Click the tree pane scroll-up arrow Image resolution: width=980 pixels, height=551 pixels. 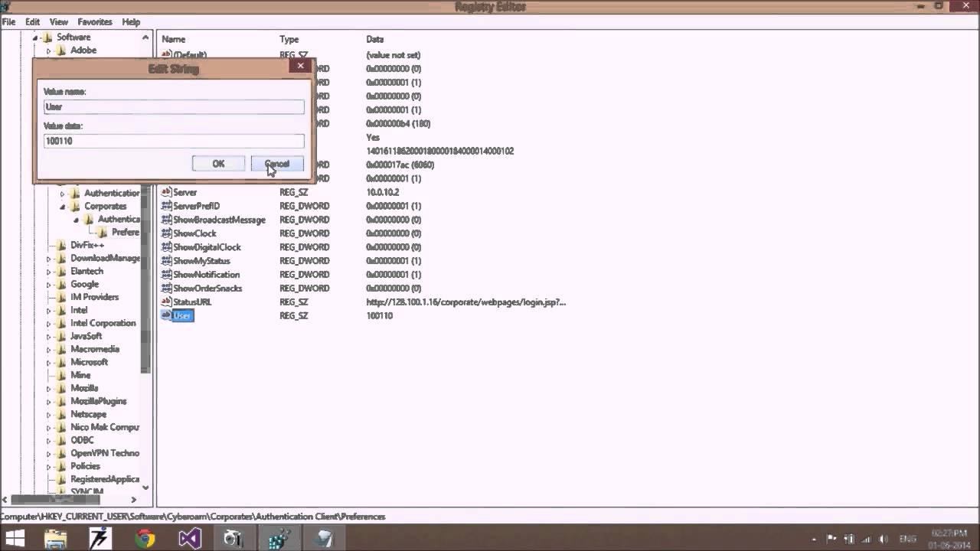145,37
